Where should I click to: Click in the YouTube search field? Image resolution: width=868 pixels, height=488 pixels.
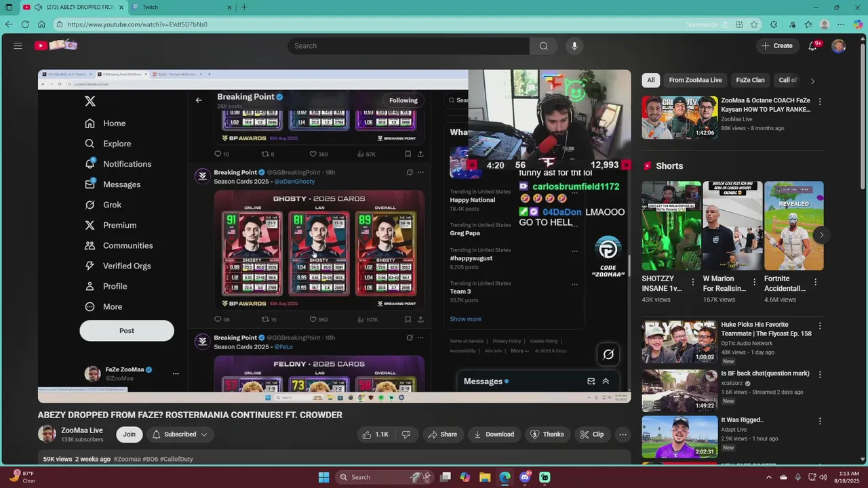[409, 45]
